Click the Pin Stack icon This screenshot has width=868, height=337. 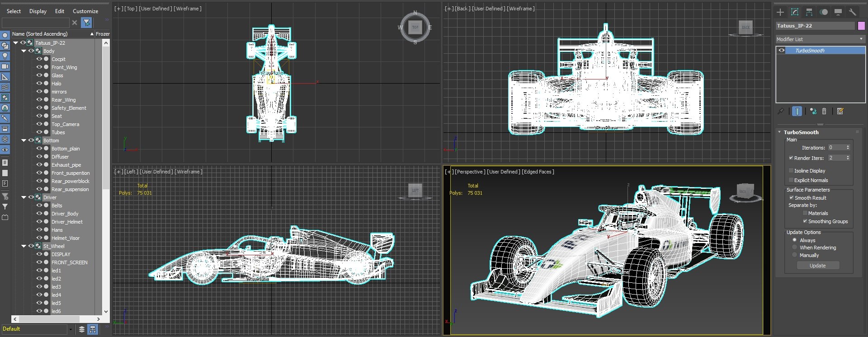click(x=781, y=111)
